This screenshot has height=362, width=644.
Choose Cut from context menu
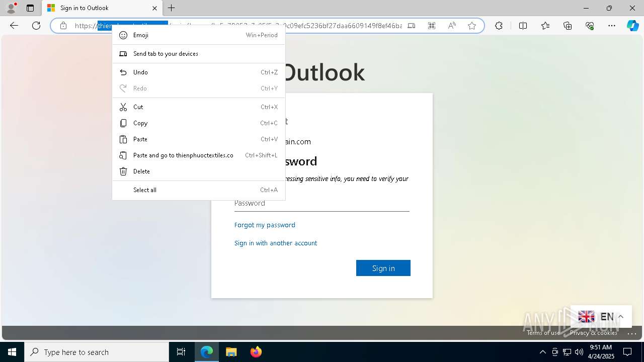coord(199,107)
